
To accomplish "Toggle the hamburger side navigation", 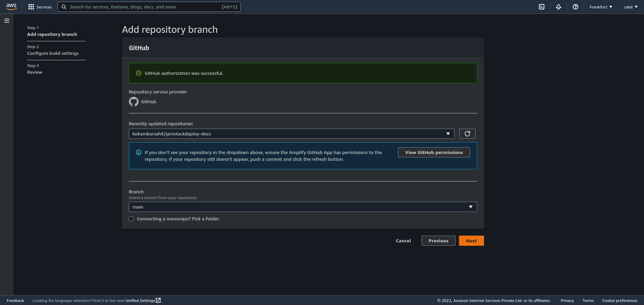I will tap(7, 21).
